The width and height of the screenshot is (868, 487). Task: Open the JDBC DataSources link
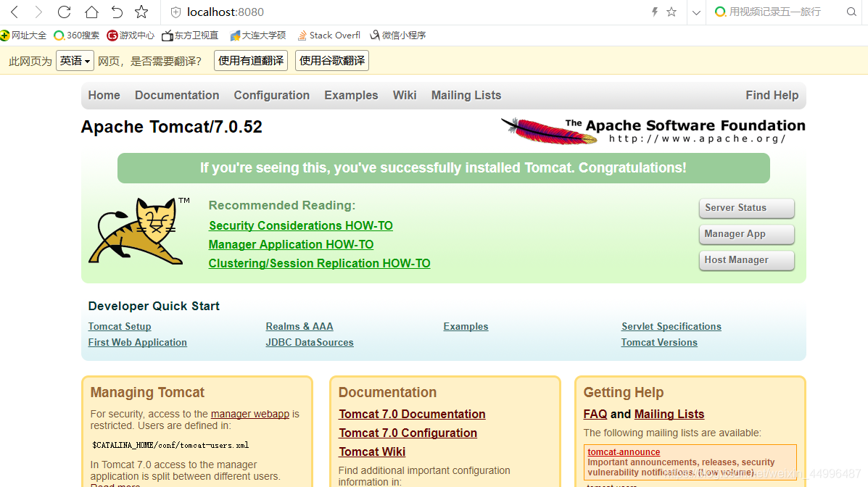310,343
